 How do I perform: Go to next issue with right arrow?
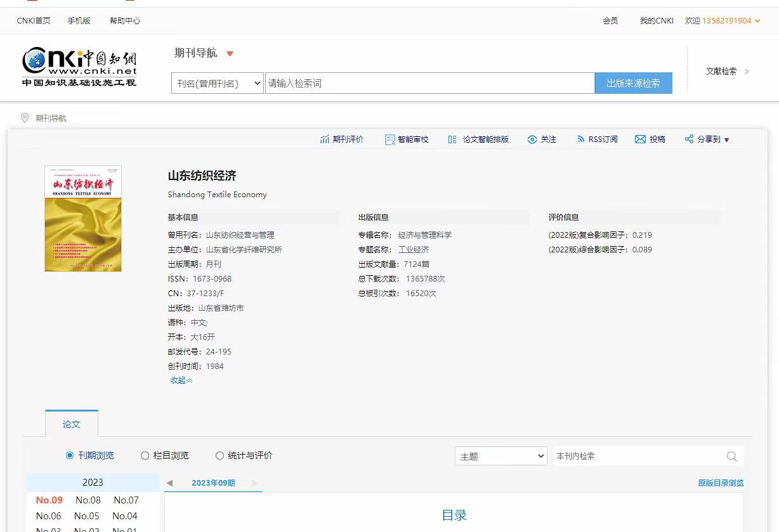click(x=255, y=483)
